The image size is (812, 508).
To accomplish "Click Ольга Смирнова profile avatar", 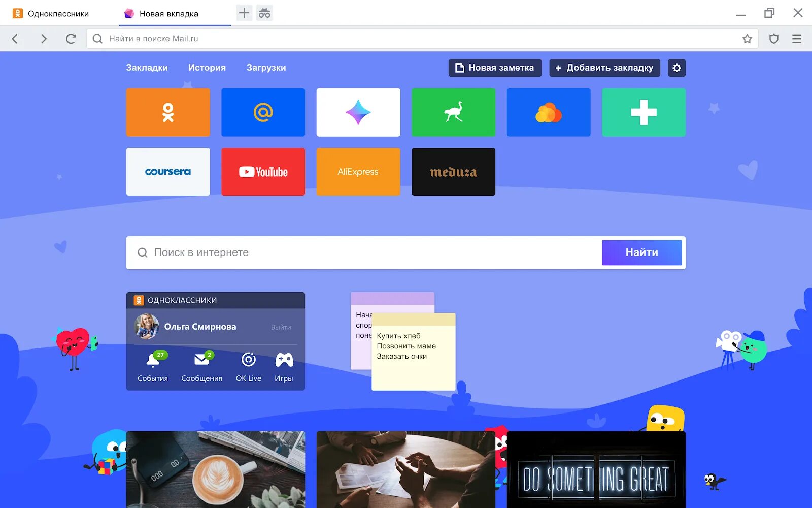I will tap(147, 327).
